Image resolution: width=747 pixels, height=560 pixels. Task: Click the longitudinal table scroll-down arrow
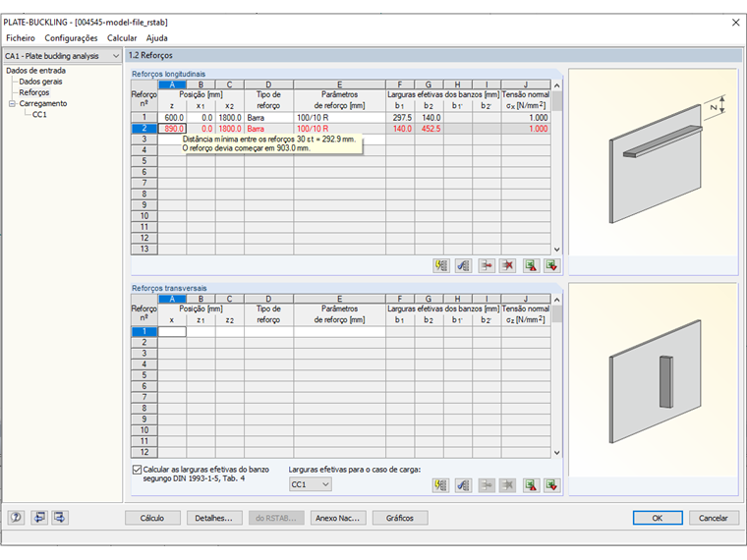click(x=557, y=250)
